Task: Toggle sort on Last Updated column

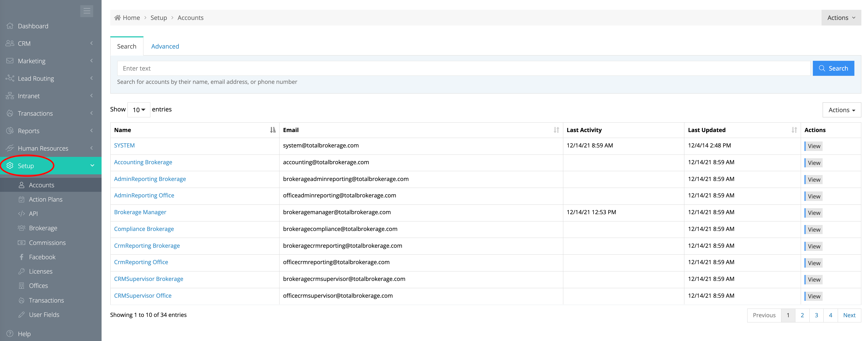Action: 794,130
